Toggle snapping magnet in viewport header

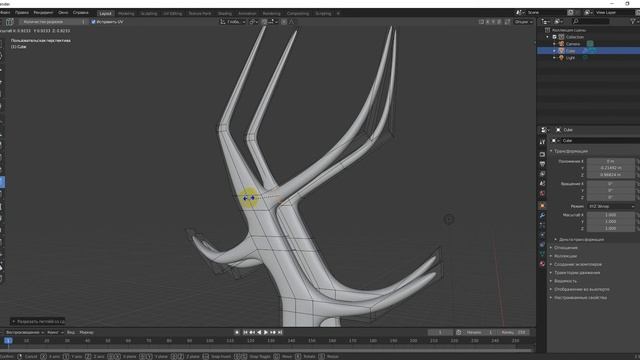tap(264, 22)
